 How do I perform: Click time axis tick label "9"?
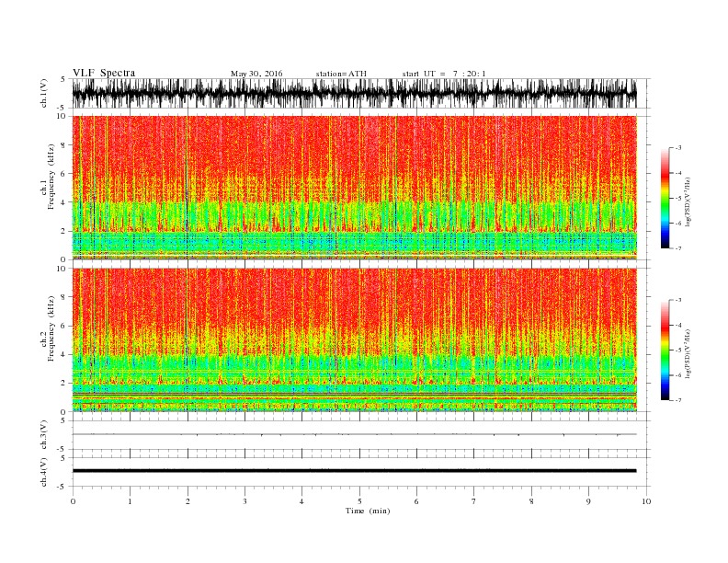(x=588, y=501)
